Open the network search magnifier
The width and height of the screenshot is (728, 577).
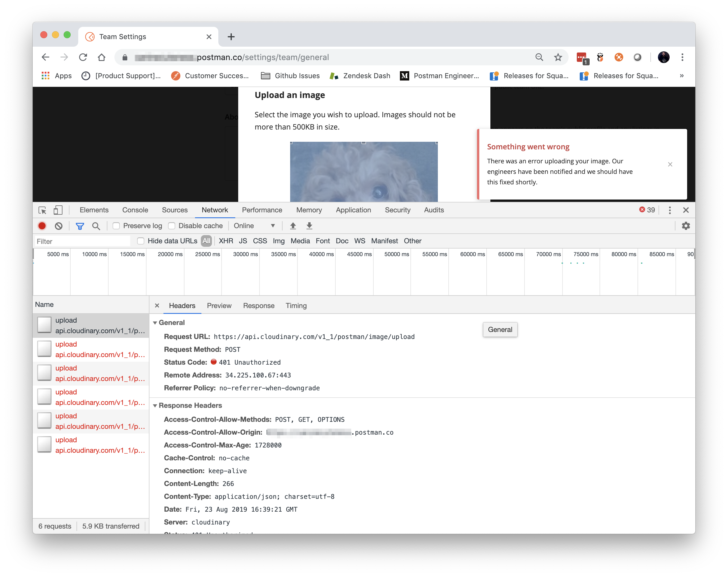click(x=96, y=226)
